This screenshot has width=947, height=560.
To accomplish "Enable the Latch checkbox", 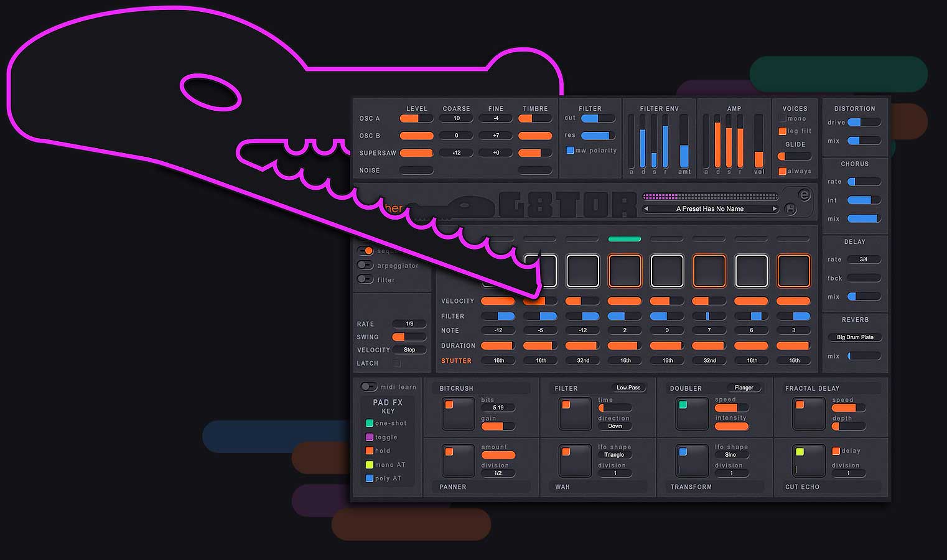I will tap(397, 363).
